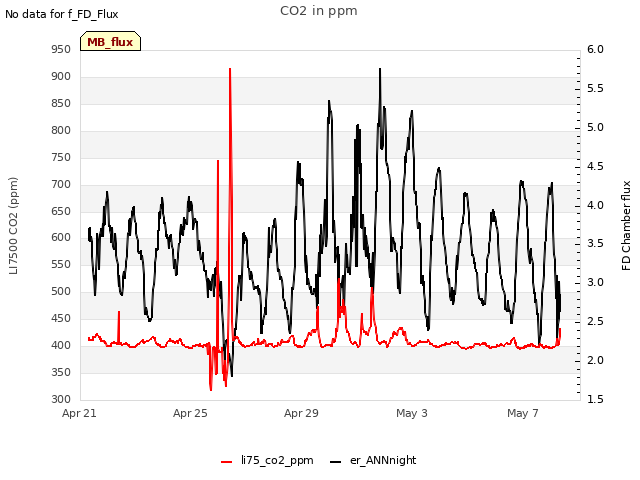Click the 4.0 right axis value
The image size is (640, 480).
595,205
